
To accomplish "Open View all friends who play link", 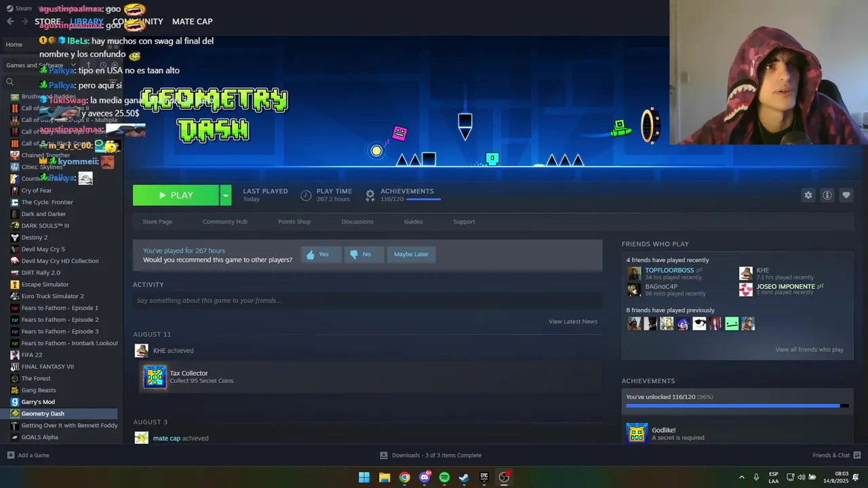I will tap(809, 350).
